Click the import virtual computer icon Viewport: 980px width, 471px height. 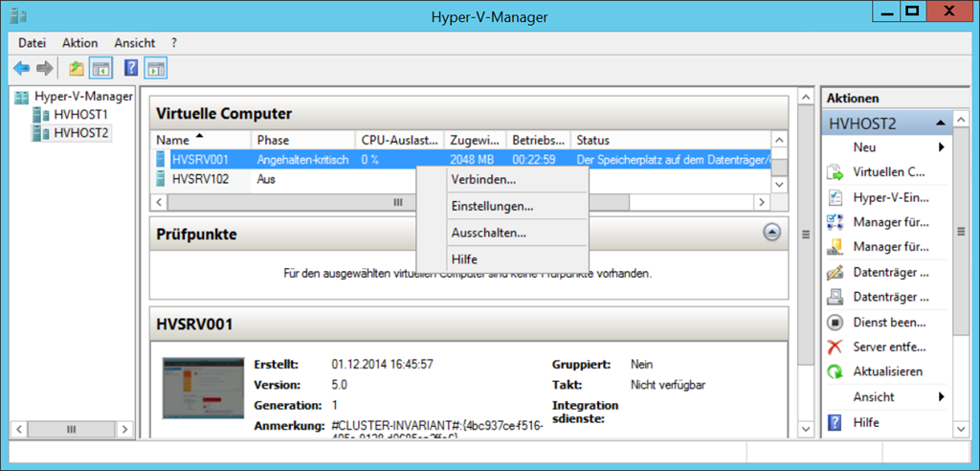coord(835,172)
